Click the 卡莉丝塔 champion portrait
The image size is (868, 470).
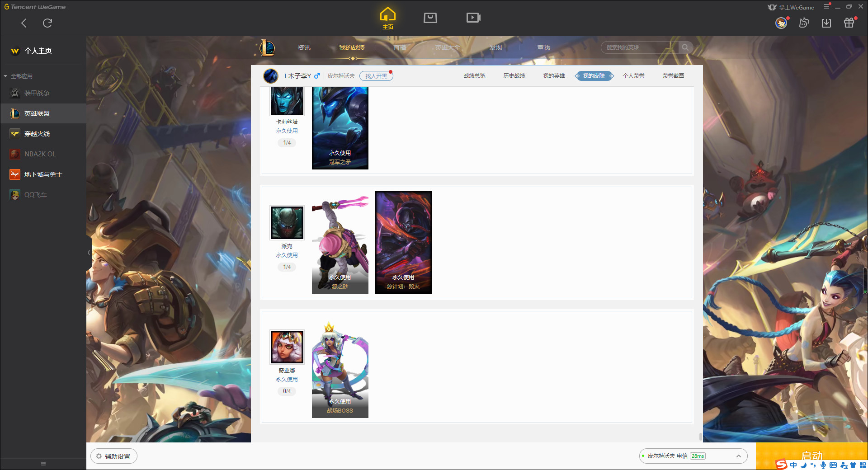[287, 101]
